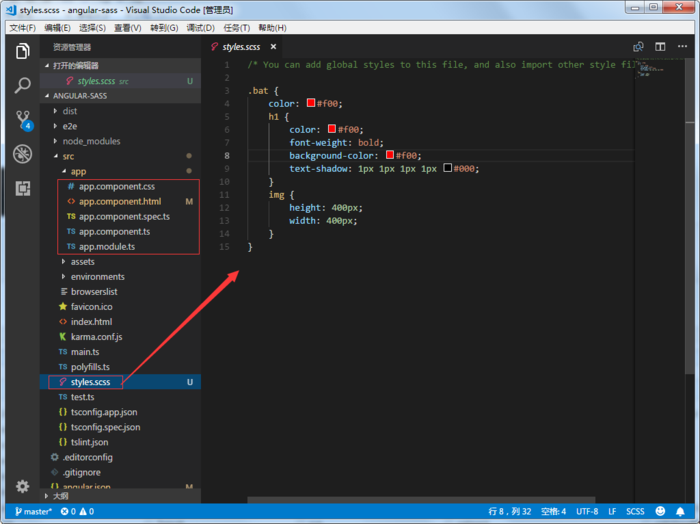This screenshot has height=524, width=700.
Task: Open the 帮助(H) menu
Action: click(272, 28)
